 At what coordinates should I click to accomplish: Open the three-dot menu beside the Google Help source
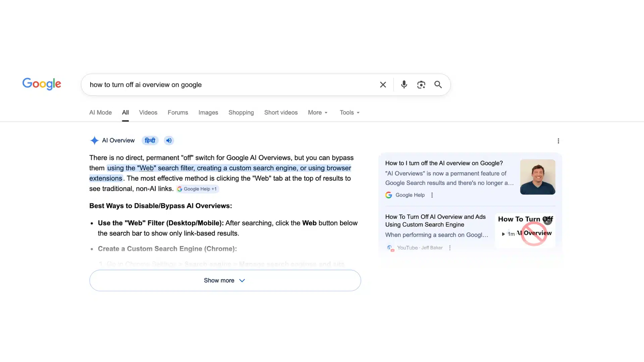(432, 195)
